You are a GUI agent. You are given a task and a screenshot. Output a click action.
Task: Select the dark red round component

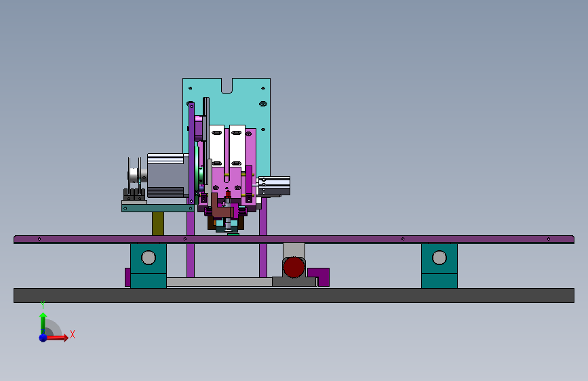[294, 266]
